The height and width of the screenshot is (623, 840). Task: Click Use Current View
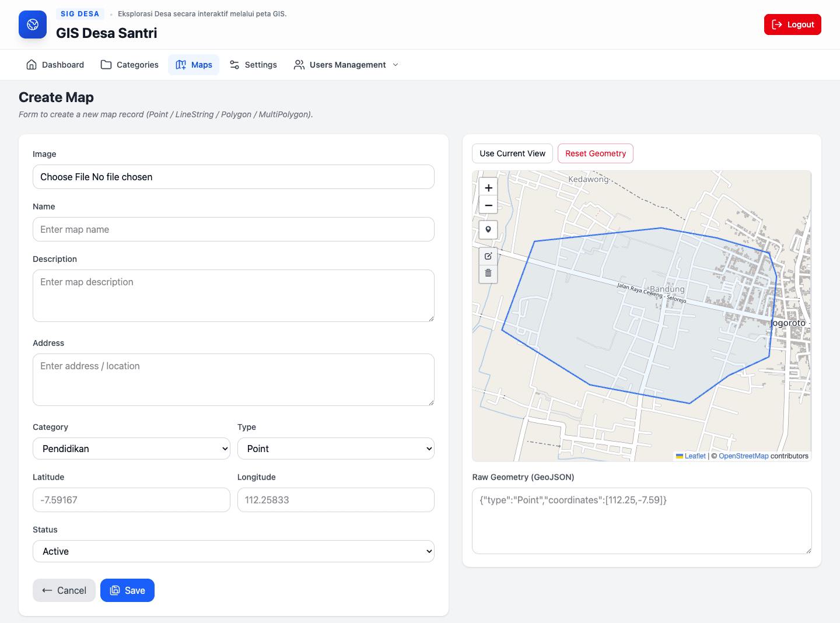512,153
